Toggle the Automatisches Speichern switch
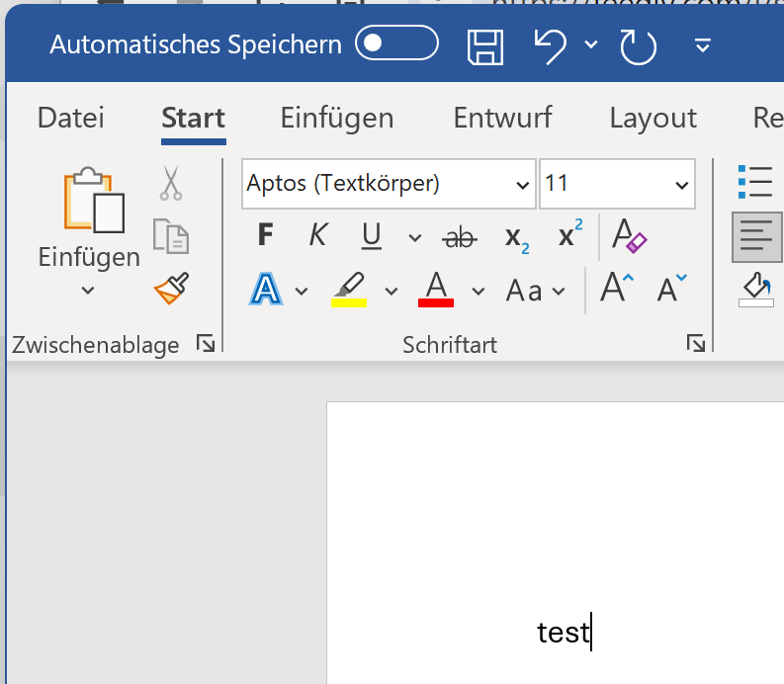 (396, 43)
